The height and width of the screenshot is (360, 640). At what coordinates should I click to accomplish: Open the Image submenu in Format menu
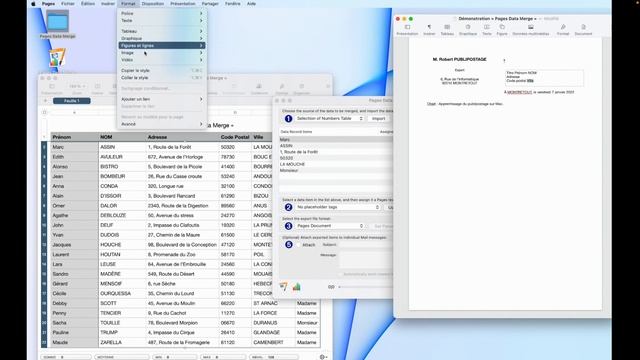click(x=162, y=53)
